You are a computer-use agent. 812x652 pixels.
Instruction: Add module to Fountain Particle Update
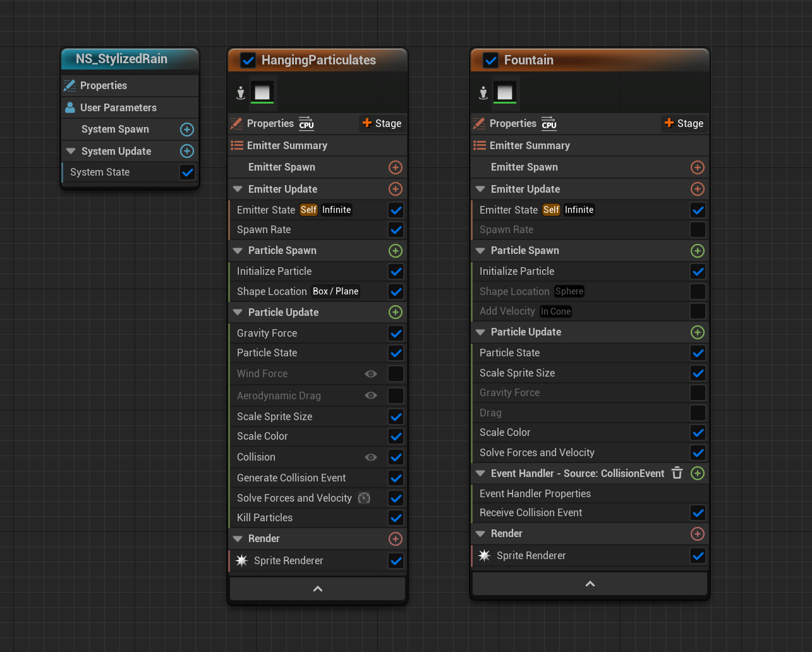(x=698, y=332)
